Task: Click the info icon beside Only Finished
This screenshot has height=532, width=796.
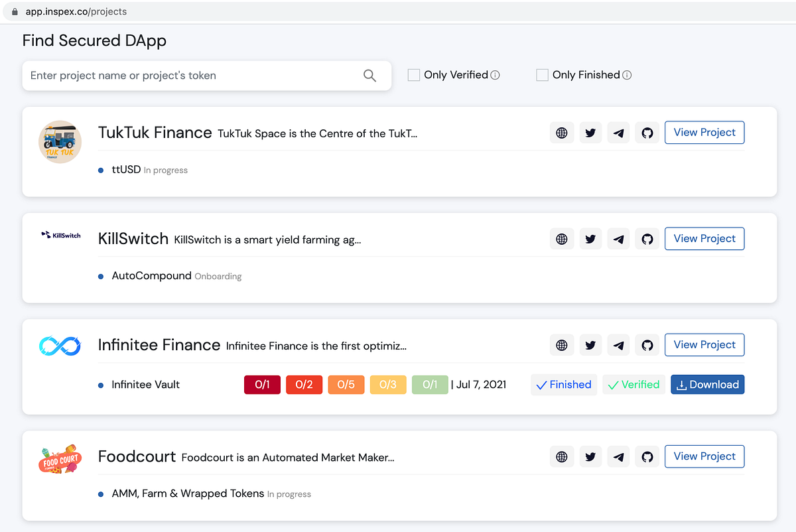Action: [626, 74]
